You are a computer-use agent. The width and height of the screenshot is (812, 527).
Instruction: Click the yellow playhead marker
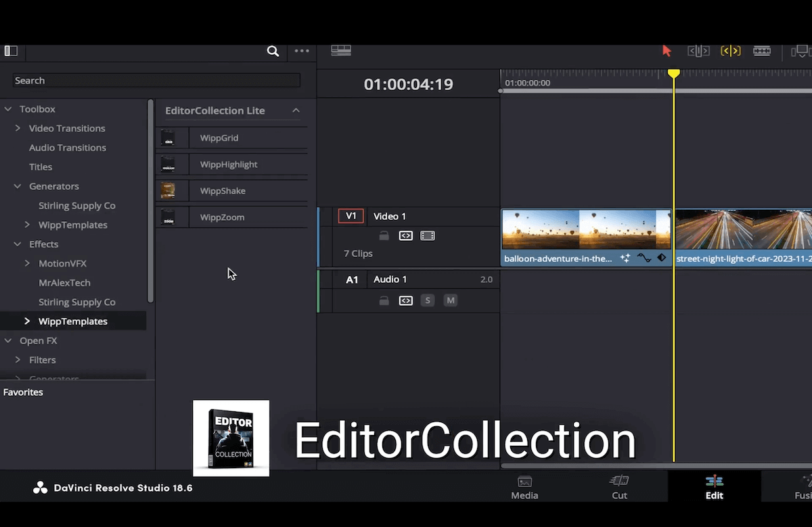[x=673, y=72]
